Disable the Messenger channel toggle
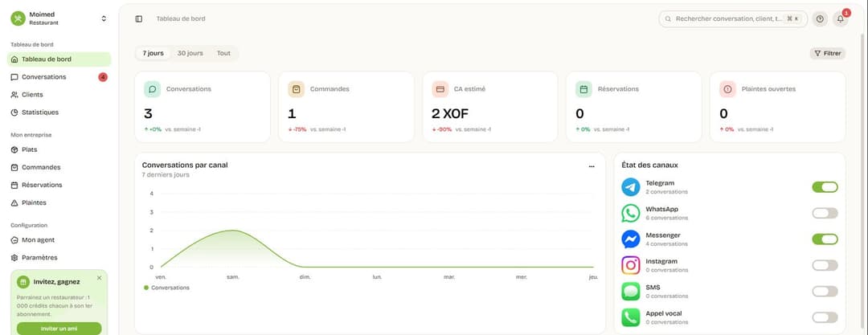The width and height of the screenshot is (868, 335). 825,239
